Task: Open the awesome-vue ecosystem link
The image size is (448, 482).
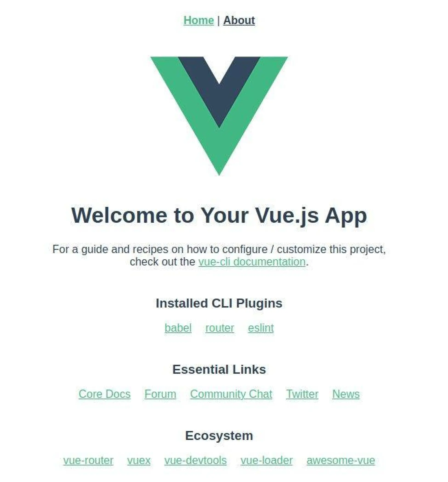Action: click(x=341, y=460)
